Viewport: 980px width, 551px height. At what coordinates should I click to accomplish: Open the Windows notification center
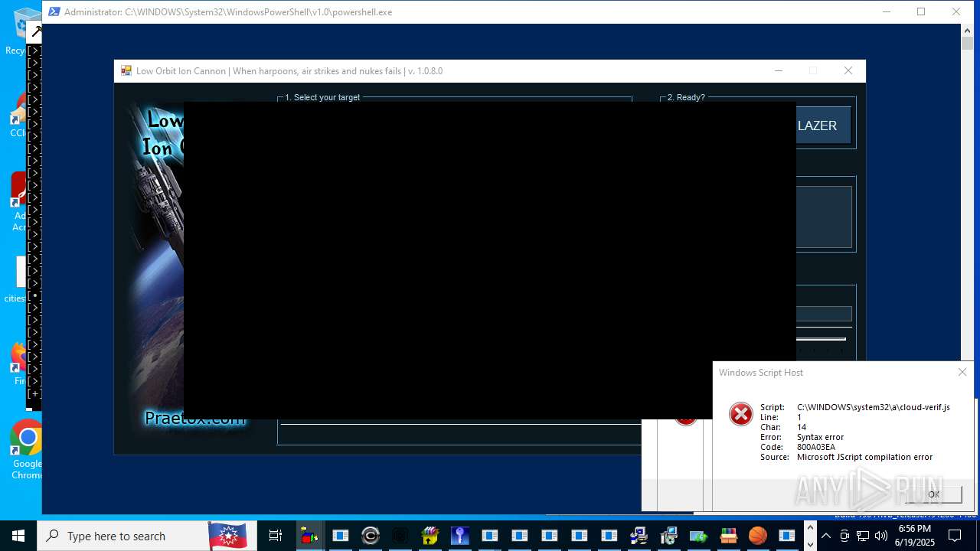tap(955, 536)
